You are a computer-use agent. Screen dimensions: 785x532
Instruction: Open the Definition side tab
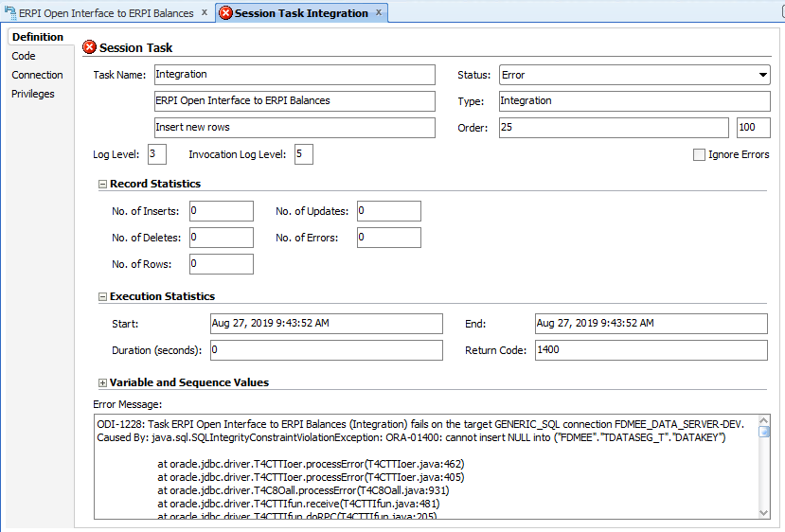click(x=38, y=37)
